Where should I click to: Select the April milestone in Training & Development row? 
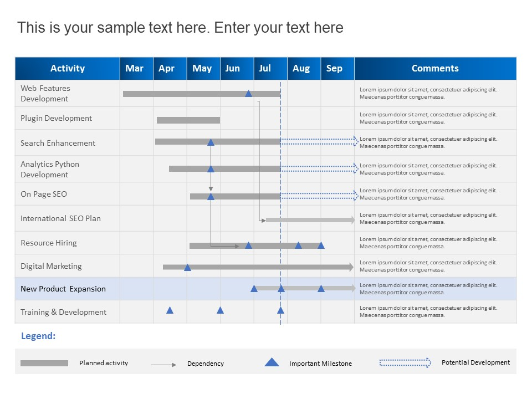click(x=170, y=310)
